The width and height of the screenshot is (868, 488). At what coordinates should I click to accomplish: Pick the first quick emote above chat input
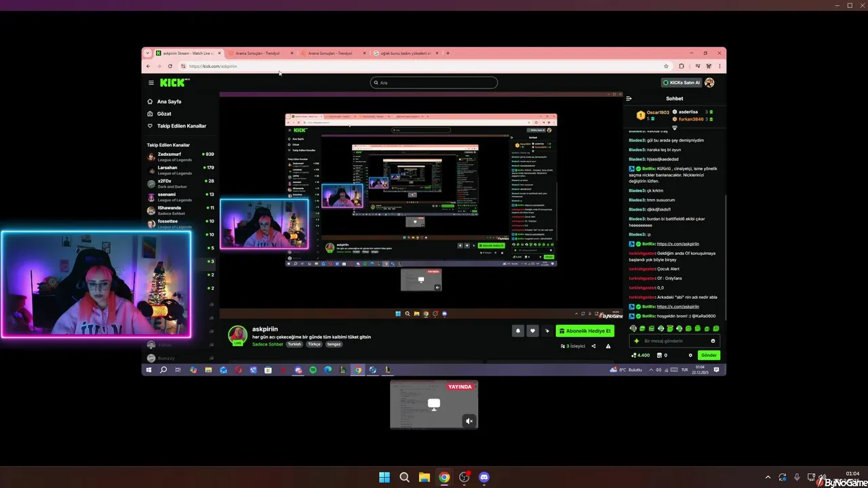[x=633, y=329]
